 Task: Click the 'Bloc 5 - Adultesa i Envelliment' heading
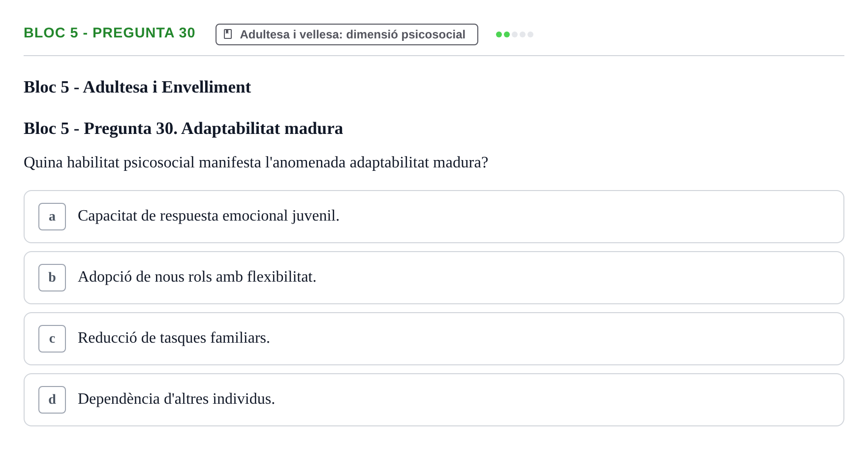(137, 87)
